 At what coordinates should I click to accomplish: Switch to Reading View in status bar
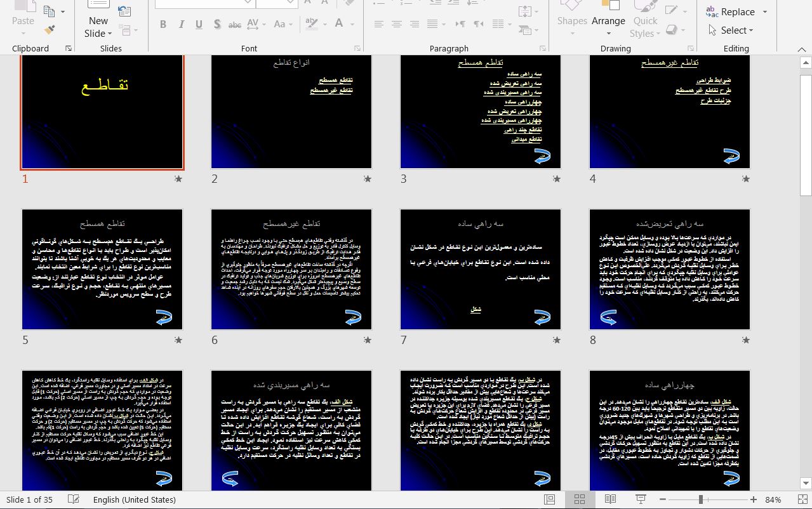click(x=610, y=499)
